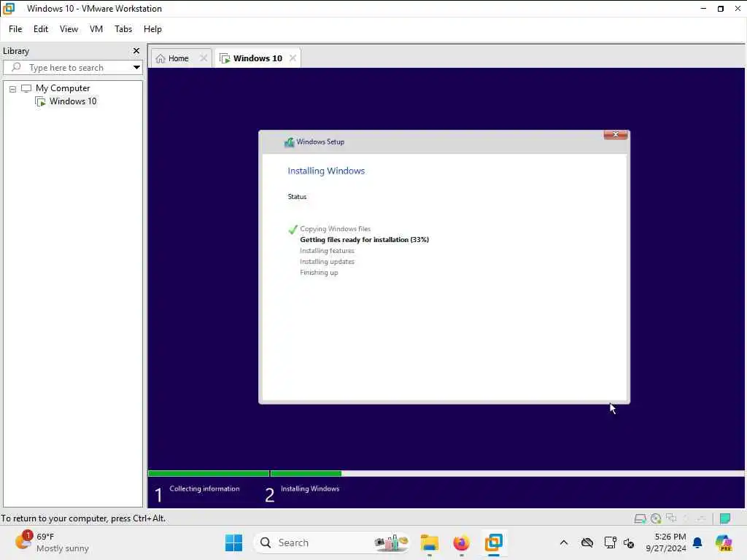This screenshot has width=747, height=560.
Task: Select Windows 10 VM in the Library tree
Action: (73, 101)
